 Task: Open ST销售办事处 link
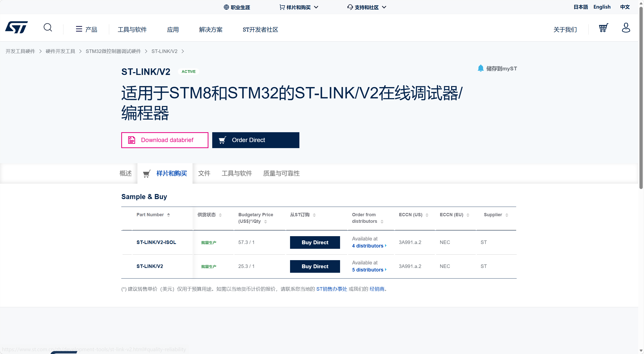click(x=332, y=289)
